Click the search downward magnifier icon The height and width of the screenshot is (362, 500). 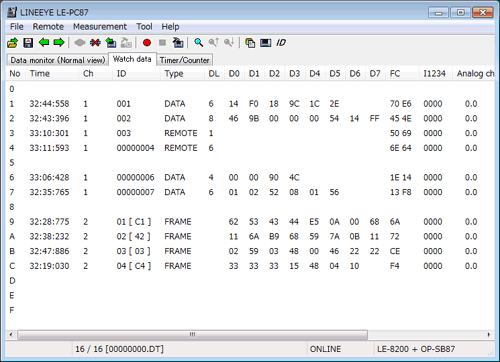[x=229, y=42]
